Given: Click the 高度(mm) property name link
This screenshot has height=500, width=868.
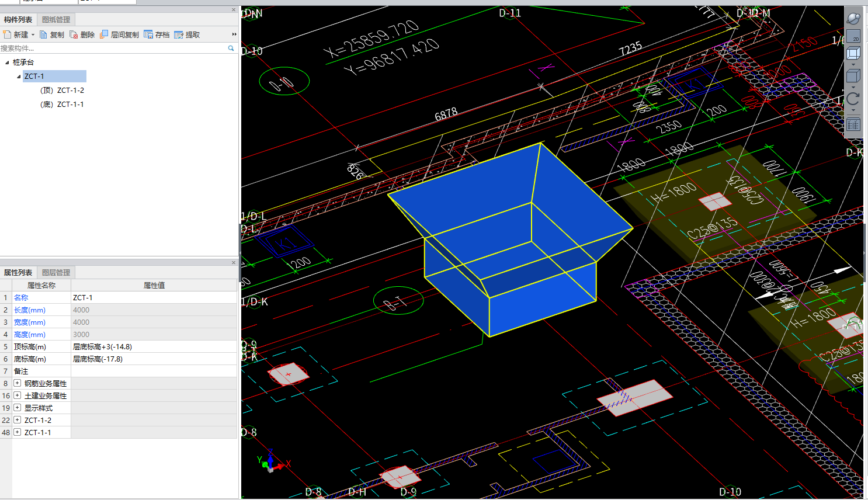Looking at the screenshot, I should pyautogui.click(x=30, y=335).
